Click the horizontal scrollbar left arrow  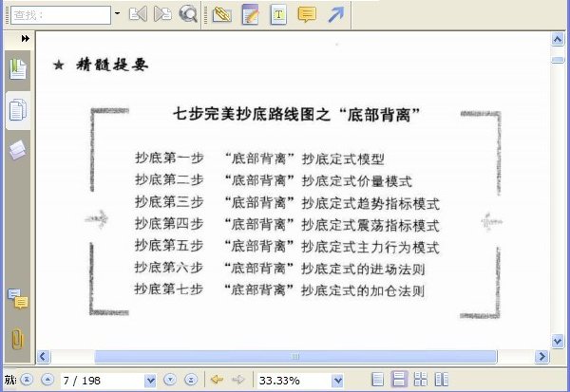click(44, 356)
